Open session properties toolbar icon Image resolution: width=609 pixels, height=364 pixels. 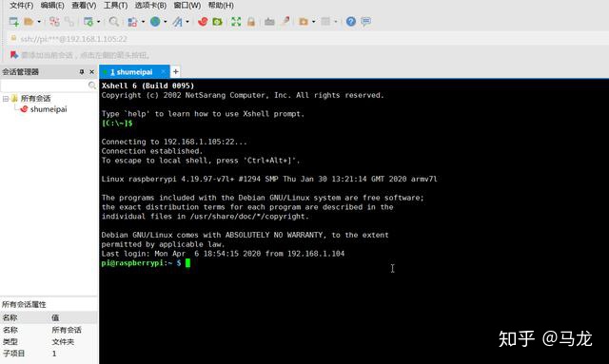(x=88, y=22)
